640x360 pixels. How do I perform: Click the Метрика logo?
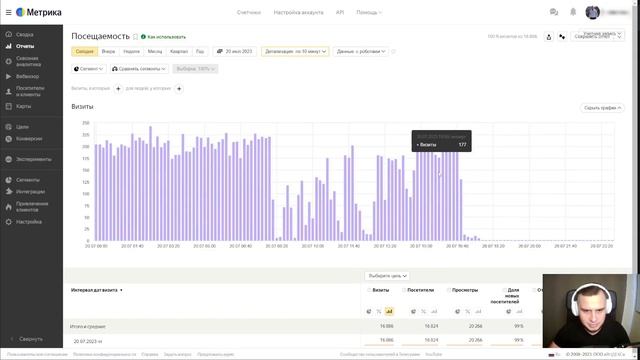(39, 12)
